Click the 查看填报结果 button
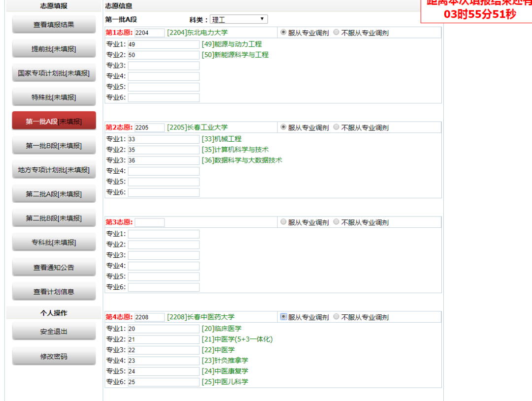The width and height of the screenshot is (532, 401). (54, 25)
